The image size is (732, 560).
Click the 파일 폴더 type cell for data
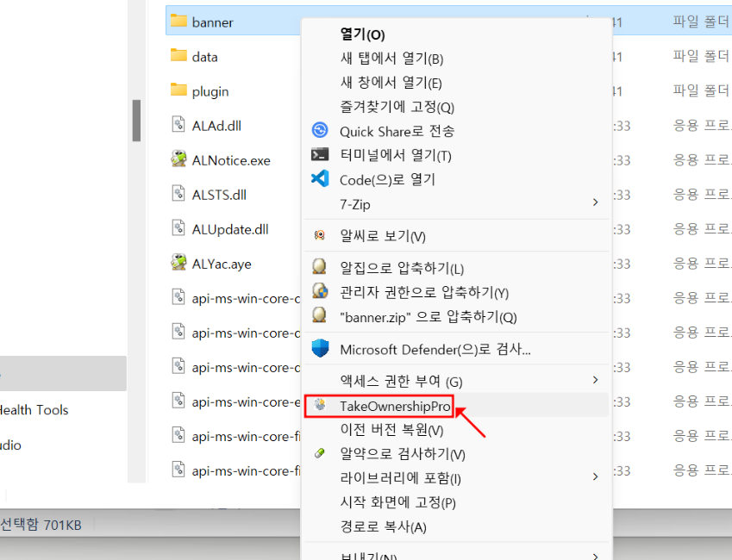point(701,57)
